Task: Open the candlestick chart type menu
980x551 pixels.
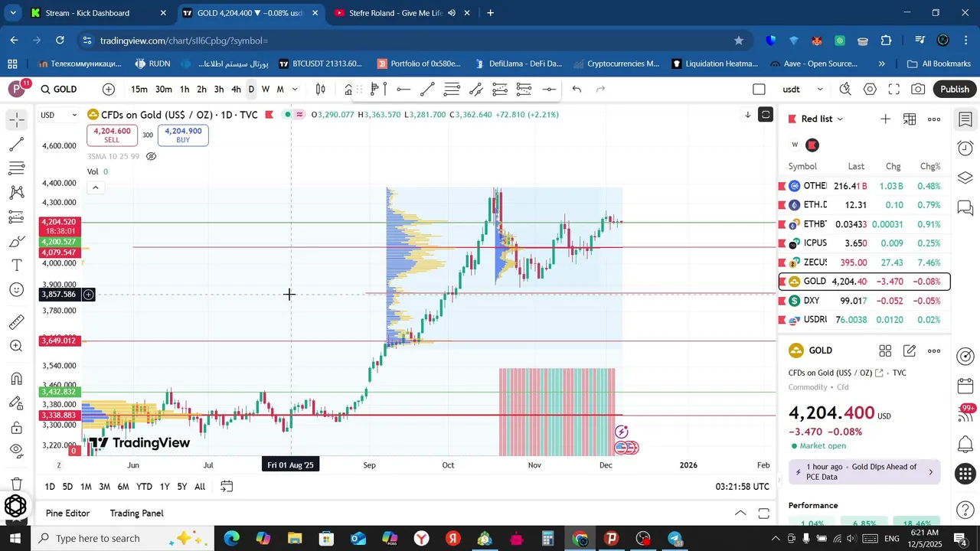Action: pyautogui.click(x=321, y=90)
